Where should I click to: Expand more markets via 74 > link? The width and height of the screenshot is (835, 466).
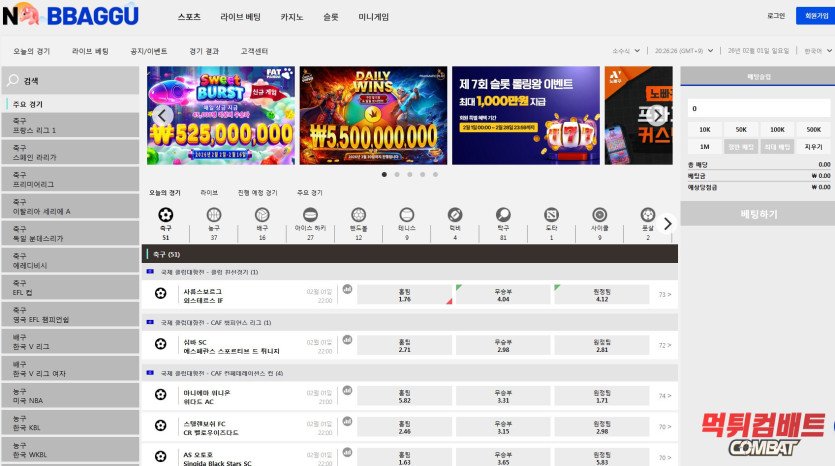coord(665,396)
